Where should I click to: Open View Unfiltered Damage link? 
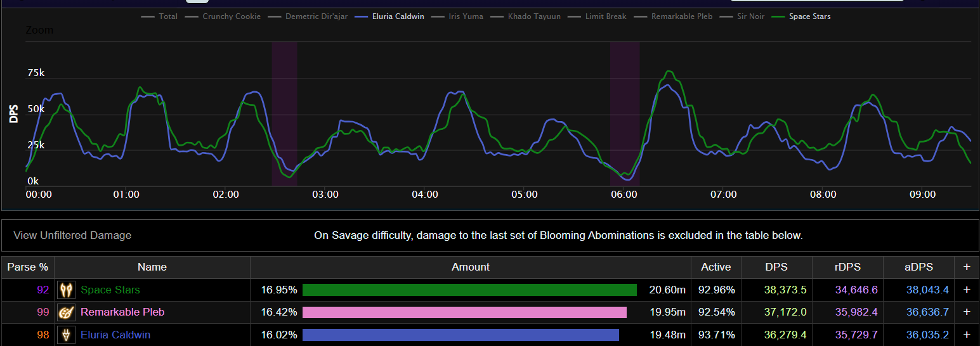point(72,235)
